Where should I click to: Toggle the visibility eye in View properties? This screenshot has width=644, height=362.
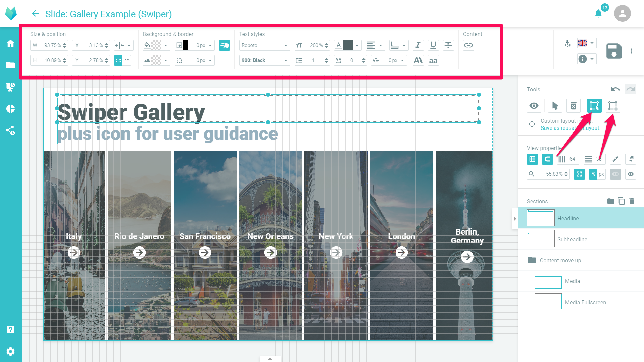631,174
